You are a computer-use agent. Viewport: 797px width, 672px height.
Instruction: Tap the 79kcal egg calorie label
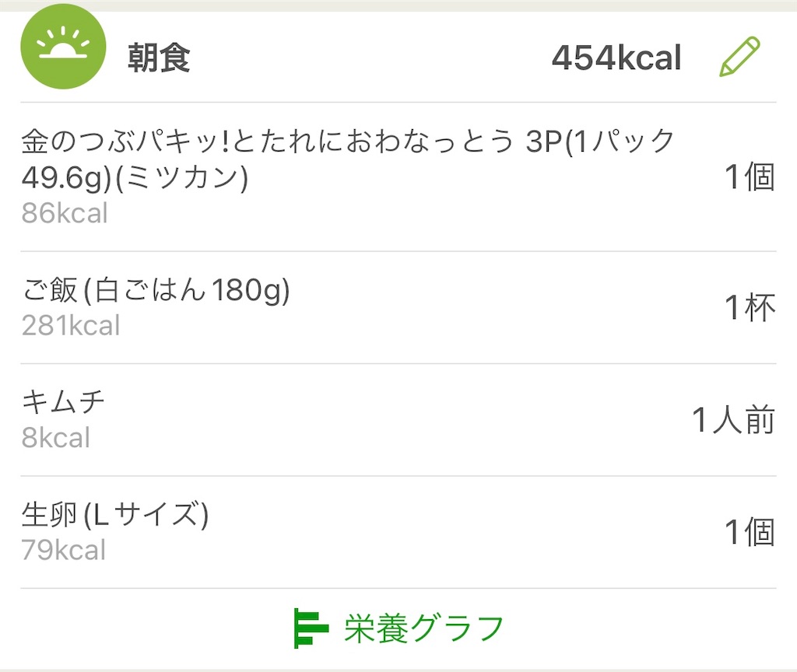tap(64, 550)
